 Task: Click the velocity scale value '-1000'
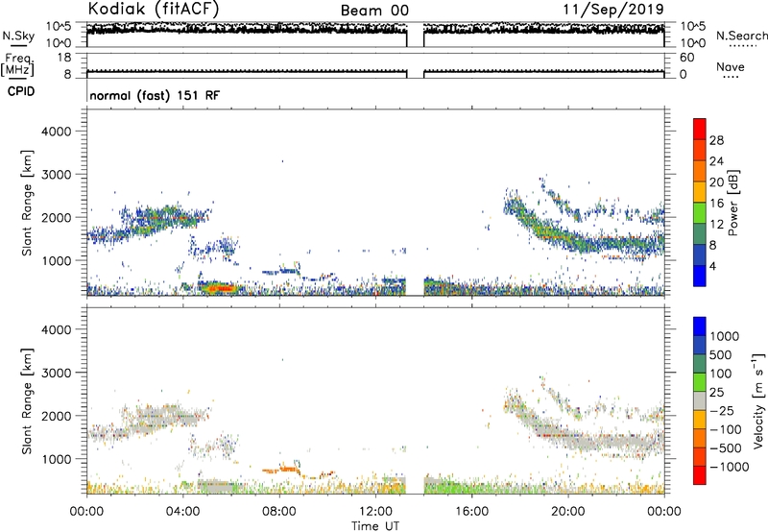[x=729, y=467]
